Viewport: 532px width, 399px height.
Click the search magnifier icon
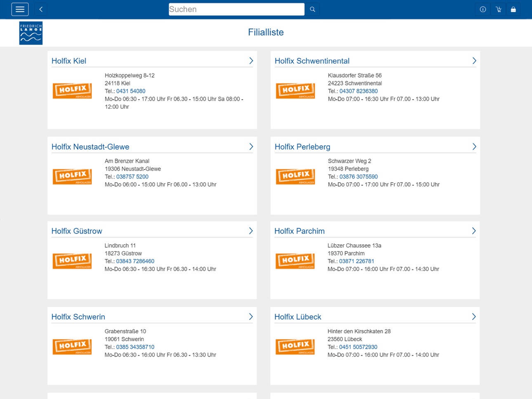[313, 9]
